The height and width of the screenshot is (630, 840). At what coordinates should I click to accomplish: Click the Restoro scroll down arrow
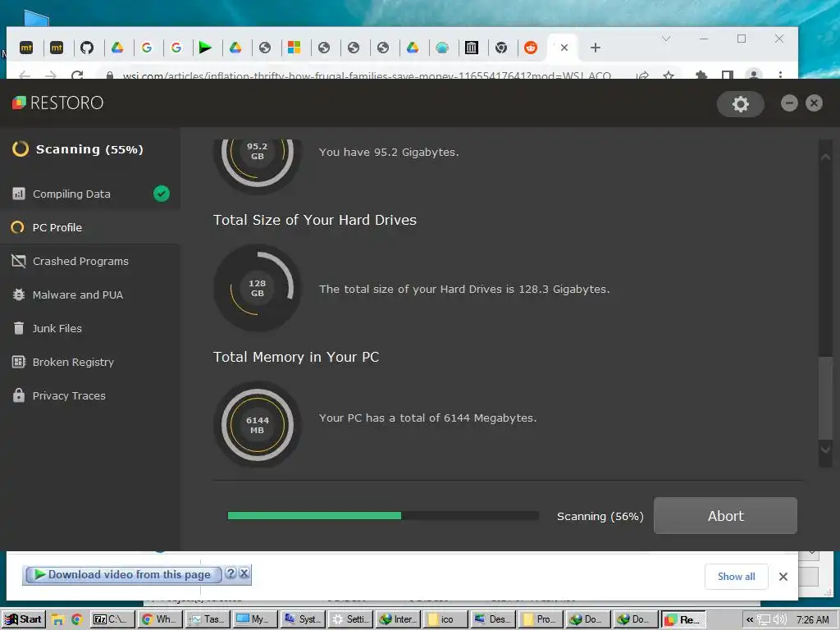(x=825, y=449)
